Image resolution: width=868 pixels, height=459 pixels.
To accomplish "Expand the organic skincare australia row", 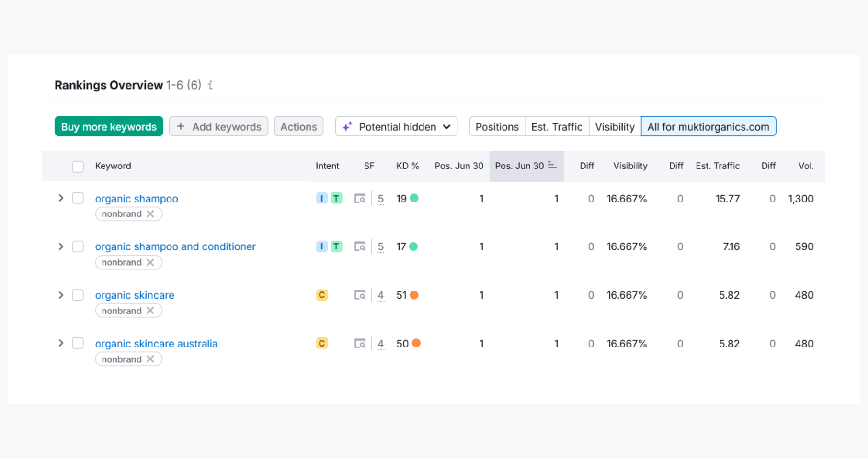I will pos(61,343).
